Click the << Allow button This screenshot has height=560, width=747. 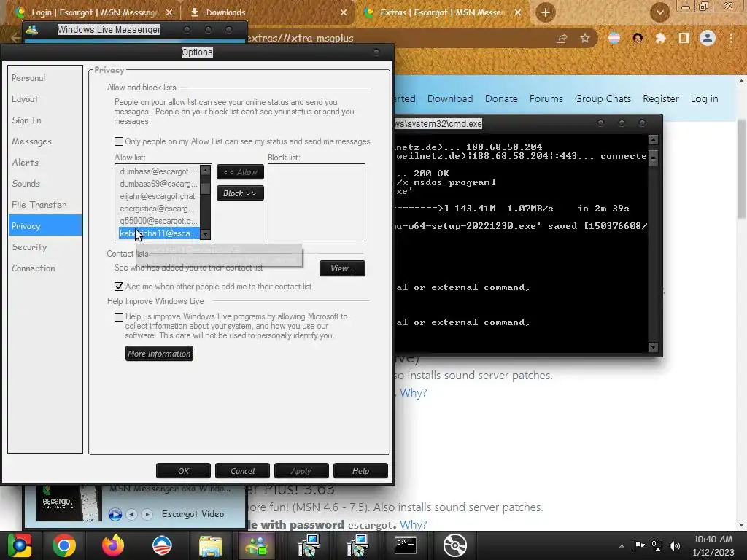coord(240,172)
